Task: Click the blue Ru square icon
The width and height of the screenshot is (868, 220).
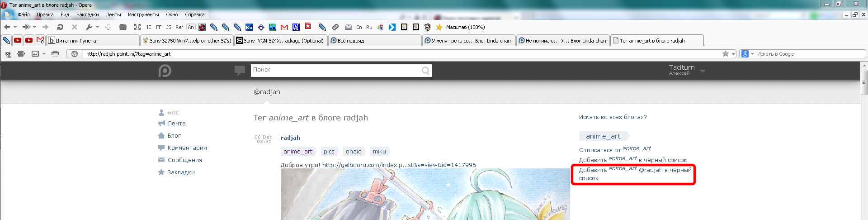Action: tap(249, 27)
